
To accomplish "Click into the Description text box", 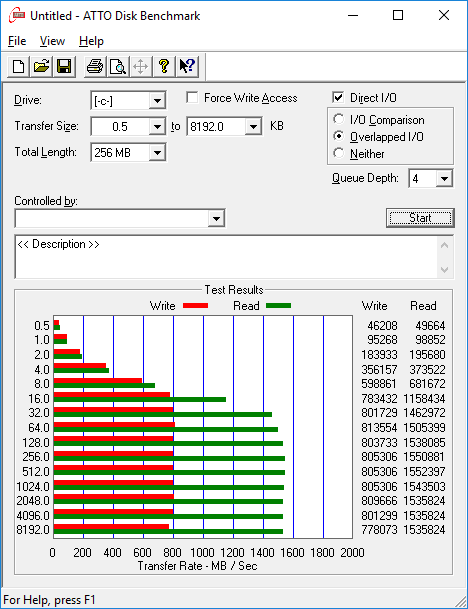I will point(227,257).
